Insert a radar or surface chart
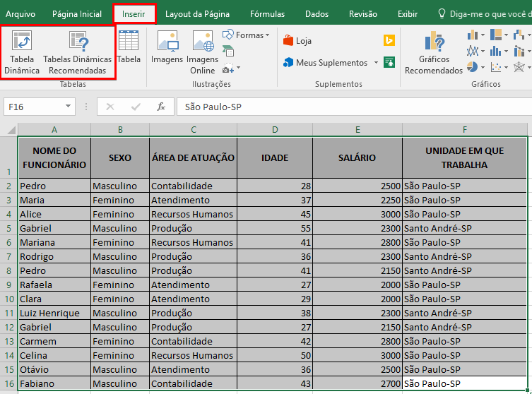Image resolution: width=532 pixels, height=394 pixels. [x=519, y=67]
